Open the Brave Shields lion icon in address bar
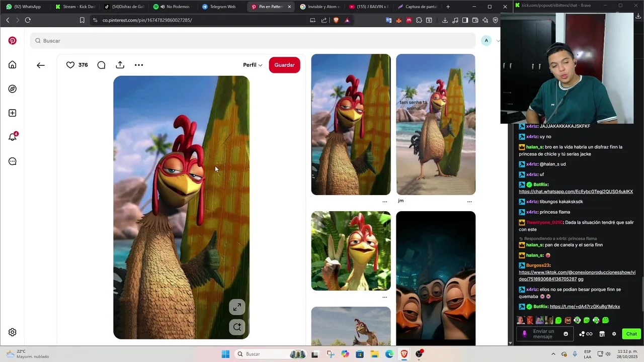 pos(336,20)
